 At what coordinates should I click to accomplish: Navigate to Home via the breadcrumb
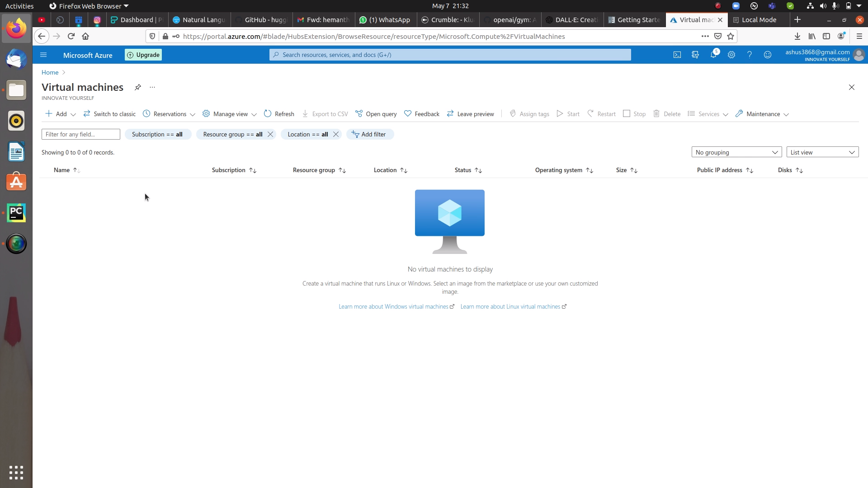tap(49, 72)
